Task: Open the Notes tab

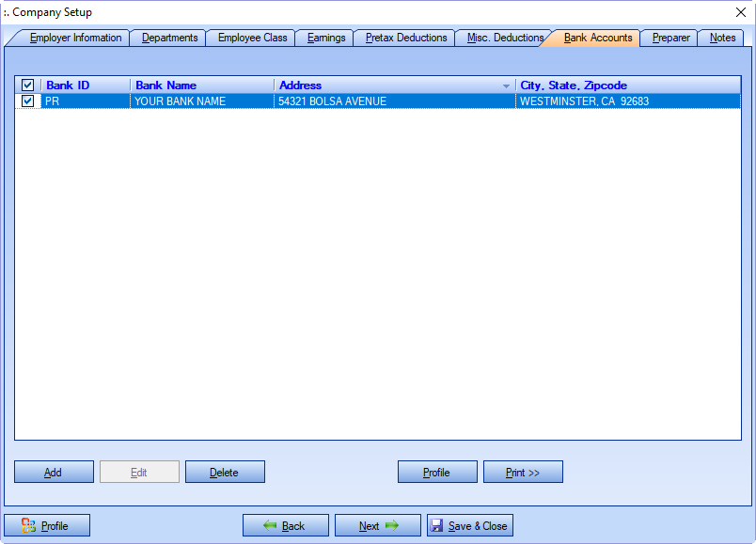Action: click(722, 39)
